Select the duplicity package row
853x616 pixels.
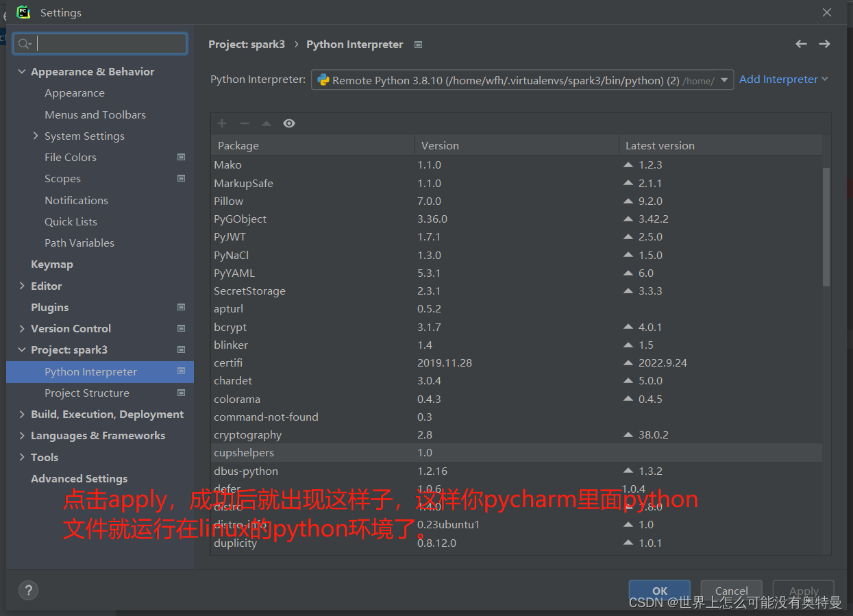[517, 543]
